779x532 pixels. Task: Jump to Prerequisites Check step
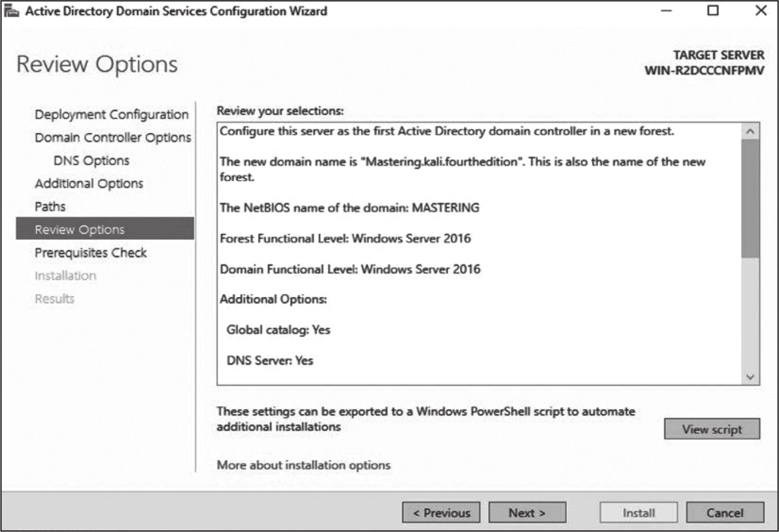90,253
